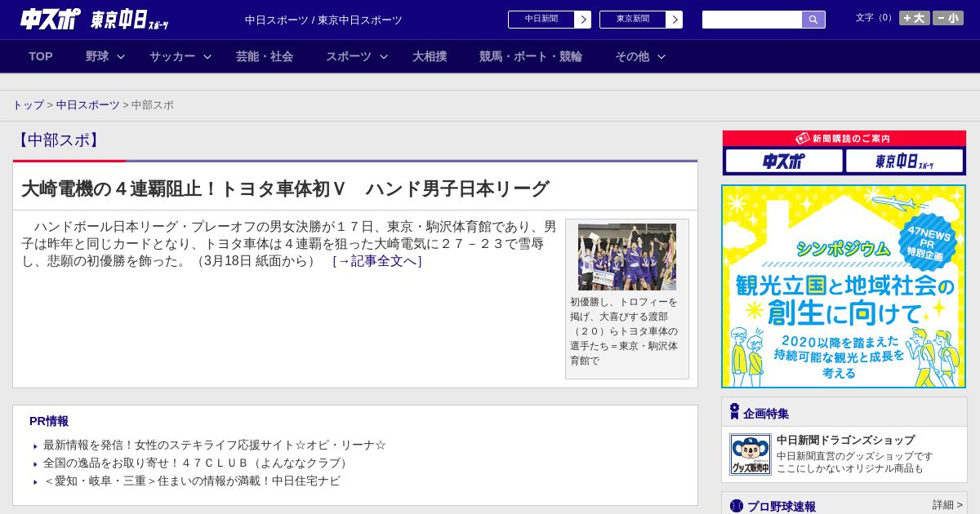980x514 pixels.
Task: Go to the TOP menu item
Action: 41,56
